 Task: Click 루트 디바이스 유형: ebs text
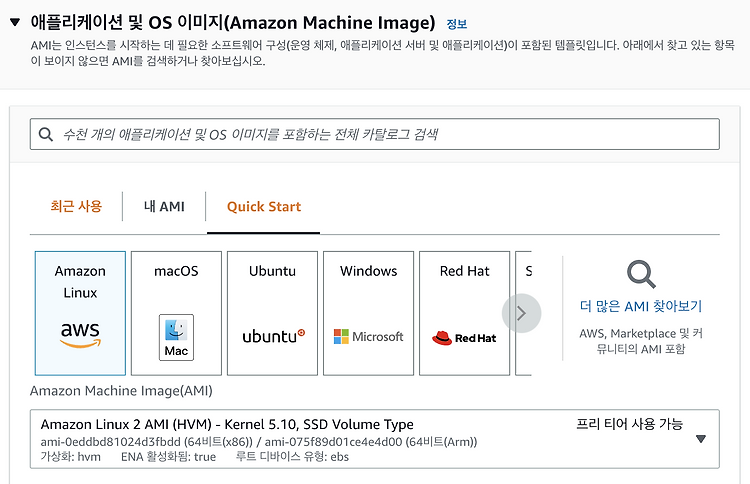click(292, 457)
